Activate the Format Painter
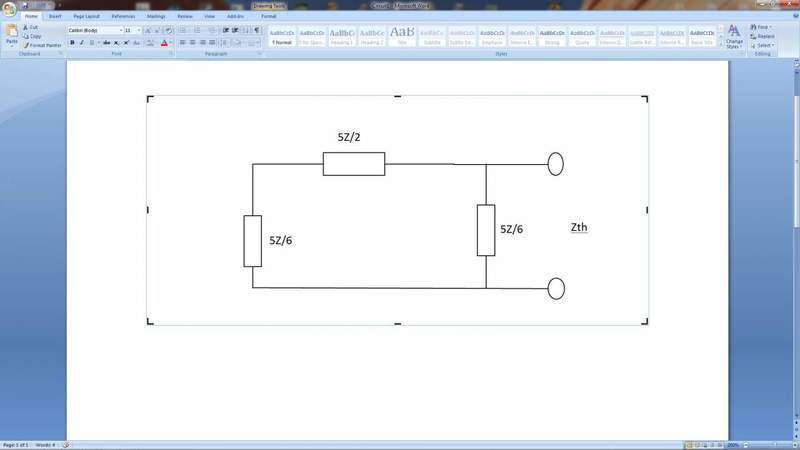 [x=42, y=45]
